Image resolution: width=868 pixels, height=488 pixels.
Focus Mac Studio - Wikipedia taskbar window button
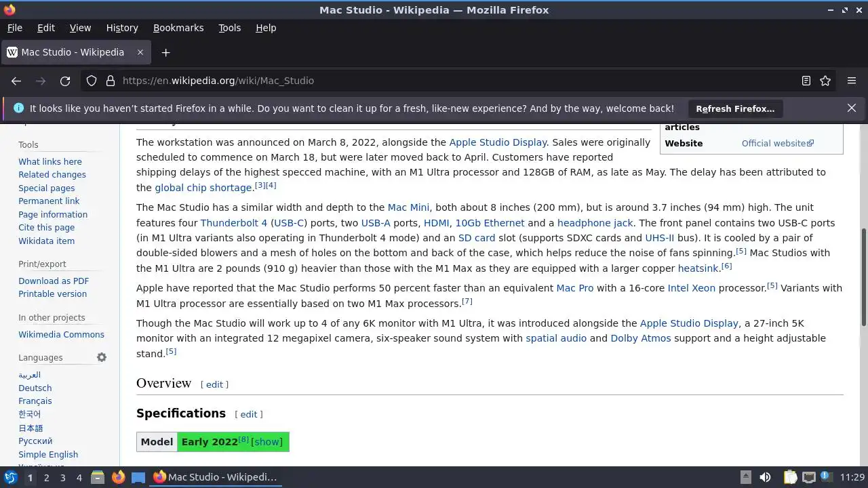(x=216, y=477)
